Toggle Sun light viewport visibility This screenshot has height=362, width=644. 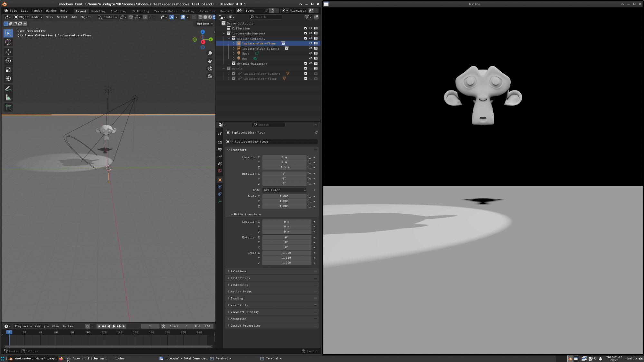pos(311,58)
